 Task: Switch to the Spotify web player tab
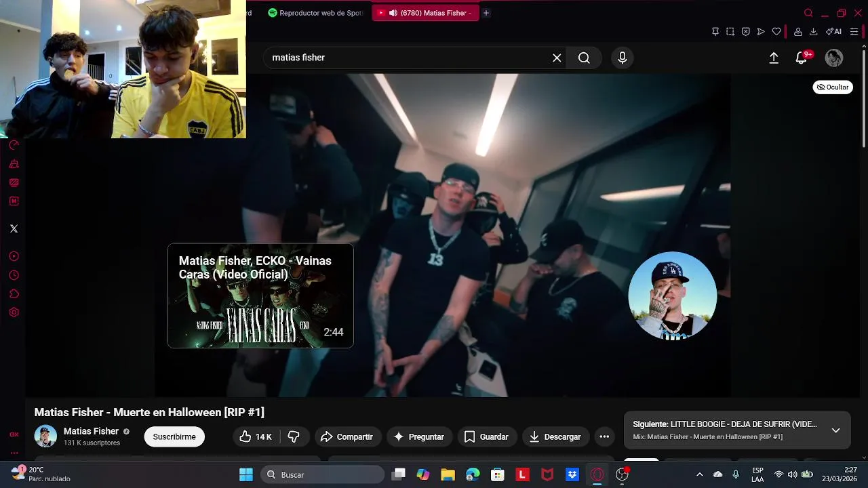(x=317, y=13)
